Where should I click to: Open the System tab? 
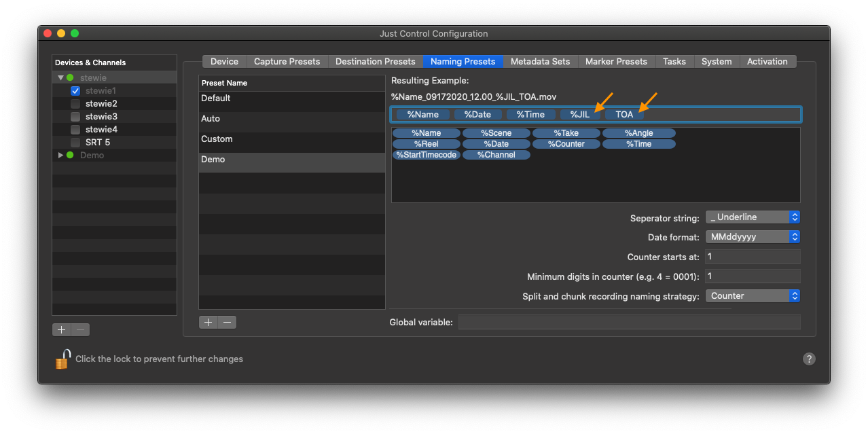point(717,61)
